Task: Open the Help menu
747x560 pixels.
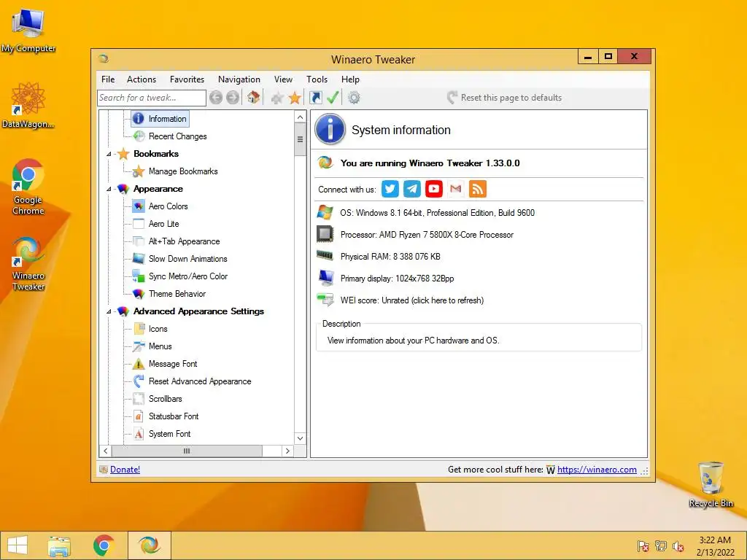Action: click(x=350, y=79)
